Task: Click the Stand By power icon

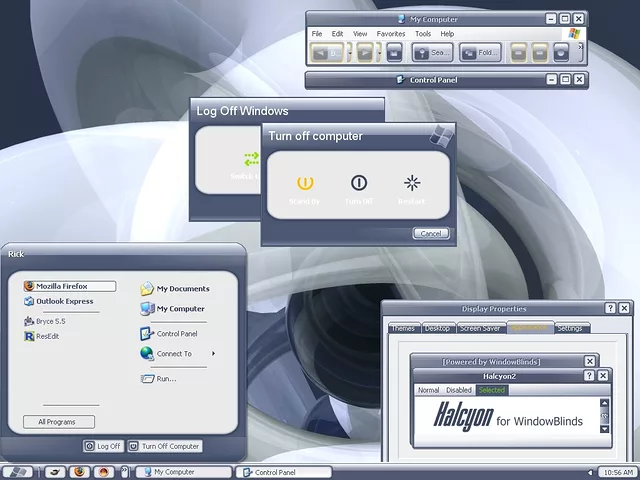Action: pos(305,183)
